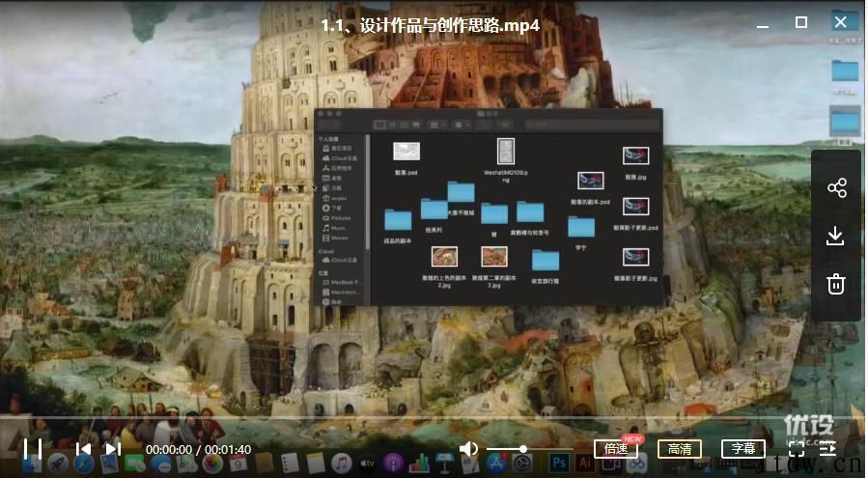Click the 00:00:00 / 00:01:40 time display
This screenshot has width=868, height=478.
198,449
